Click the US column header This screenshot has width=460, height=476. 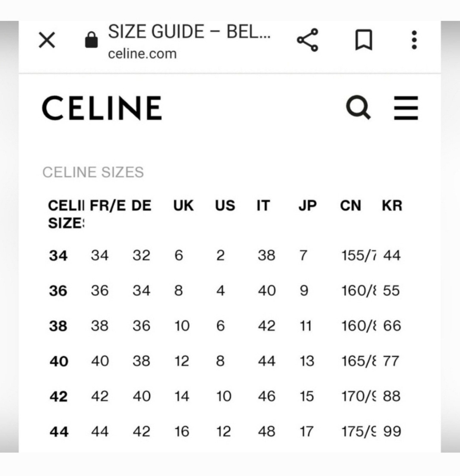point(225,206)
